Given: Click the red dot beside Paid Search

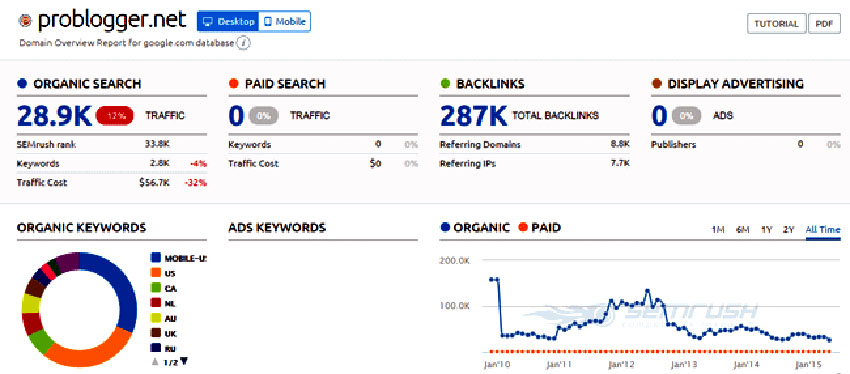Looking at the screenshot, I should (x=234, y=84).
